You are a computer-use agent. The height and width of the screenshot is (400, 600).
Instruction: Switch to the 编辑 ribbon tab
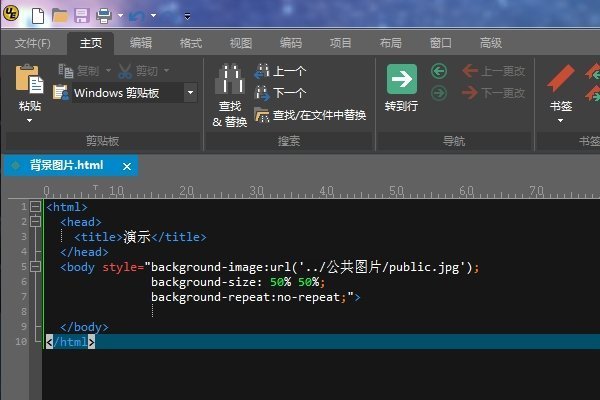click(141, 43)
